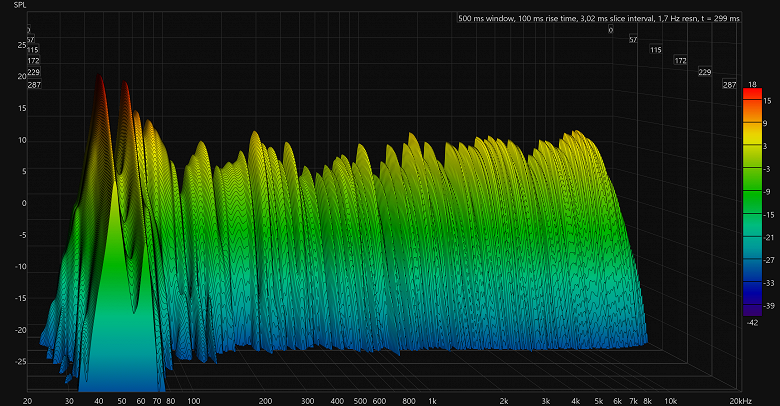
Task: Click the 80 tick on the frequency axis
Action: coord(171,401)
